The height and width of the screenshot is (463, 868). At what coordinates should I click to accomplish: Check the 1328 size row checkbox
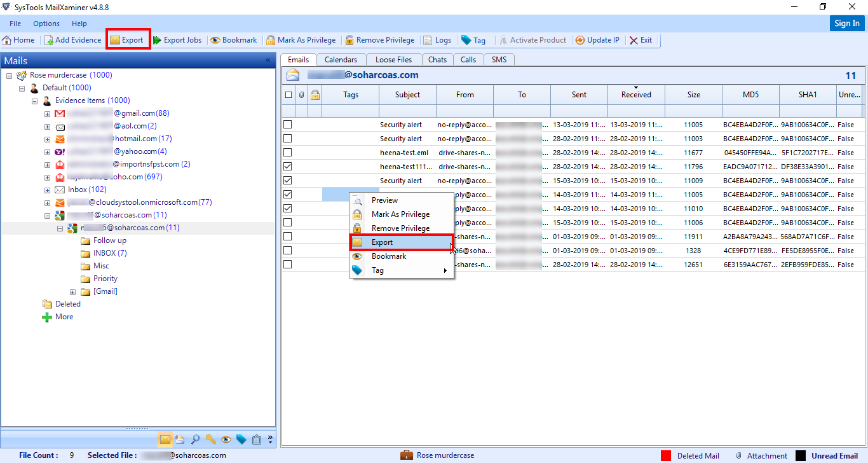[x=288, y=251]
